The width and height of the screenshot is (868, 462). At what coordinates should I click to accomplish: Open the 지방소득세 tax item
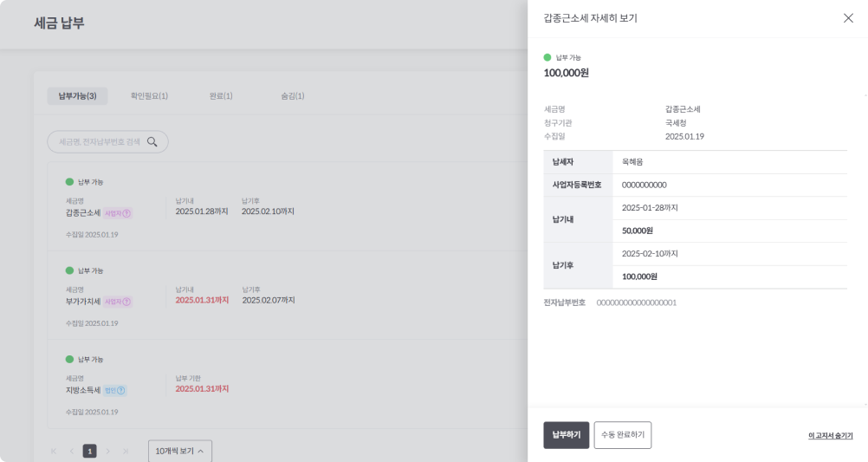pos(288,384)
